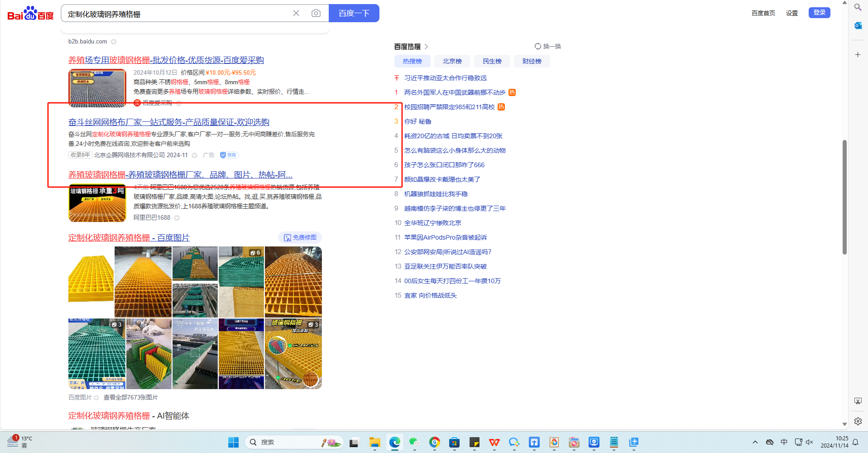The image size is (868, 453).
Task: Click the camera image search icon
Action: [316, 13]
